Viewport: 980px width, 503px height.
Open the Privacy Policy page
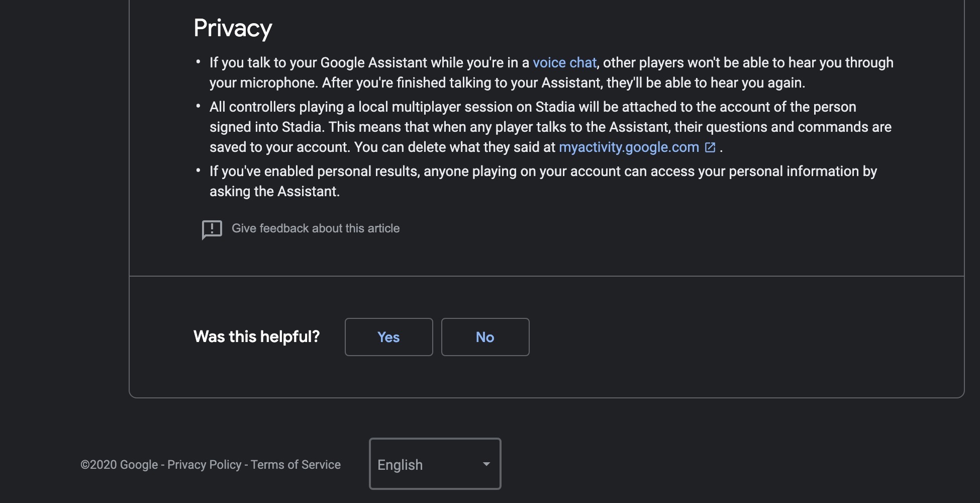pos(204,464)
